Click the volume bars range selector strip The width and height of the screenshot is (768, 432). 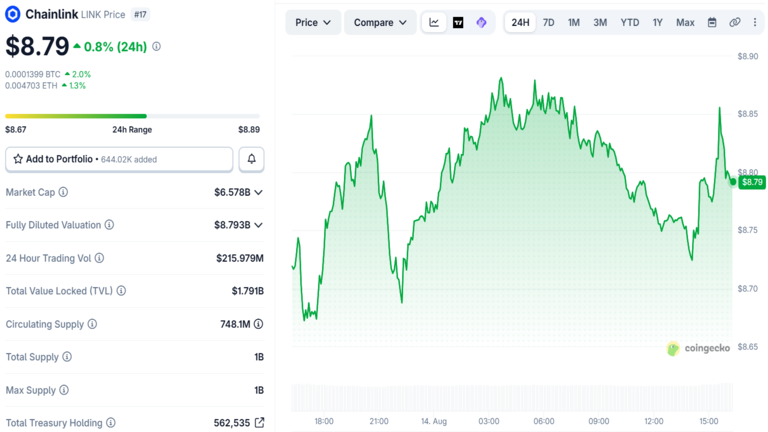pyautogui.click(x=512, y=397)
